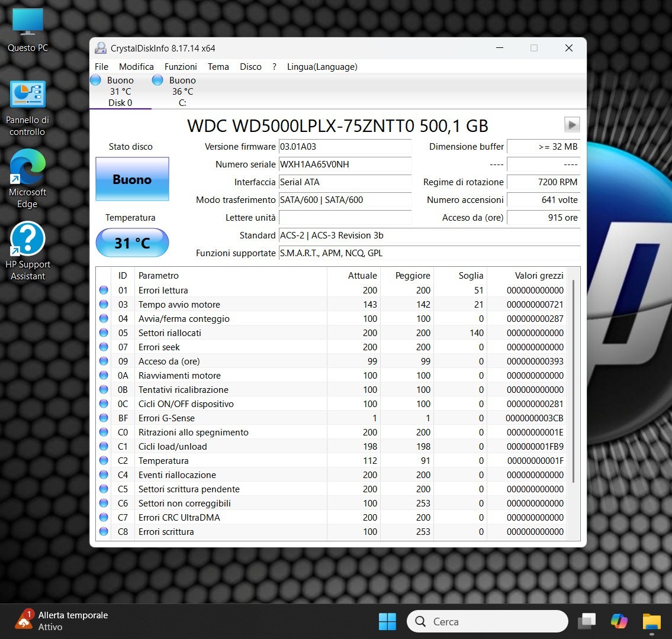
Task: Click the Attuale column header
Action: tap(353, 275)
